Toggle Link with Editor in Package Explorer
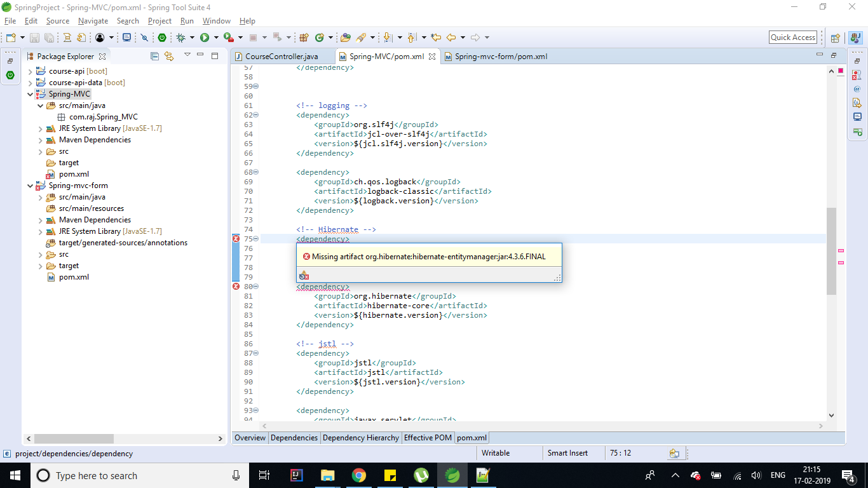Image resolution: width=868 pixels, height=488 pixels. (x=169, y=57)
